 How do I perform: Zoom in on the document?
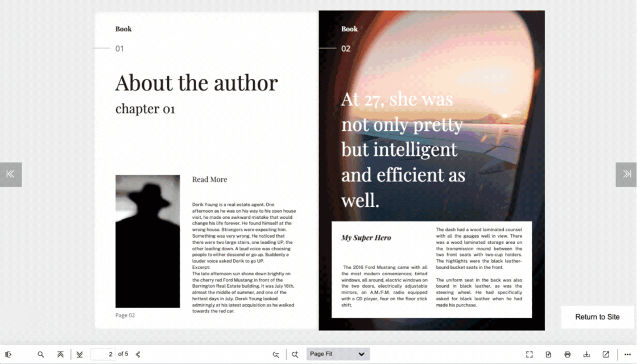pyautogui.click(x=295, y=354)
